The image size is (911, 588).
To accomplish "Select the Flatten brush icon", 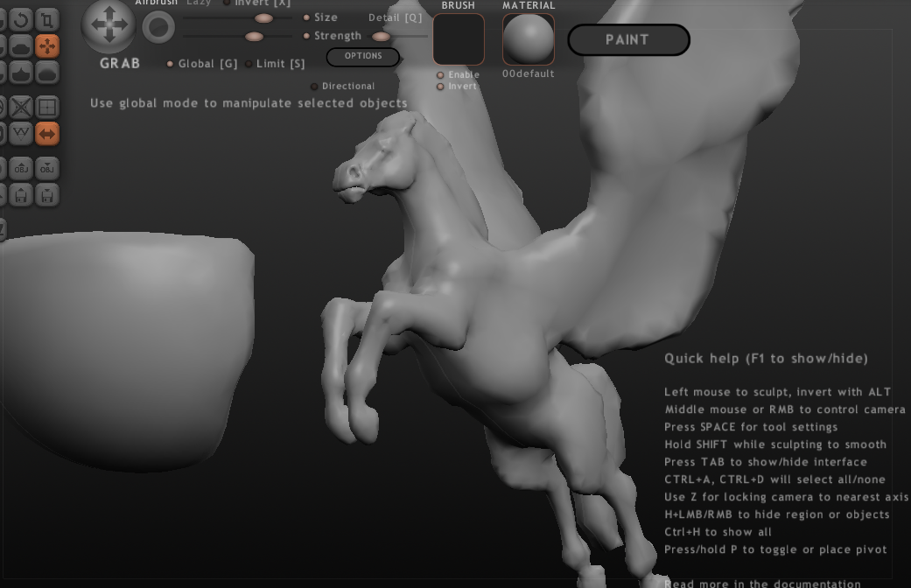I will [x=21, y=46].
